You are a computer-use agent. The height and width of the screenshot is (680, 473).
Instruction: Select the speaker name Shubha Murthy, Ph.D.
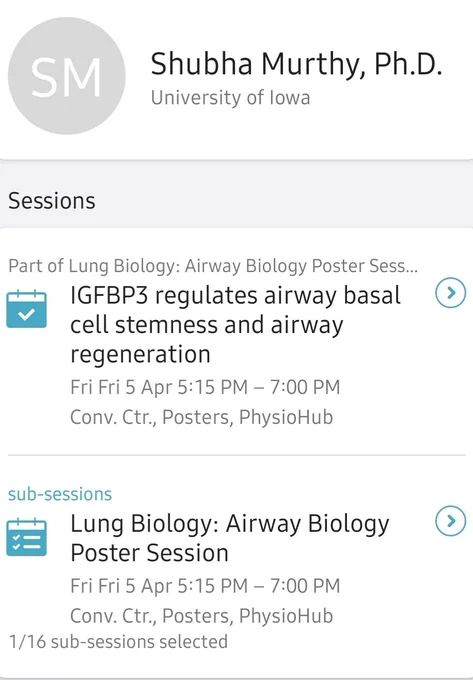[297, 64]
